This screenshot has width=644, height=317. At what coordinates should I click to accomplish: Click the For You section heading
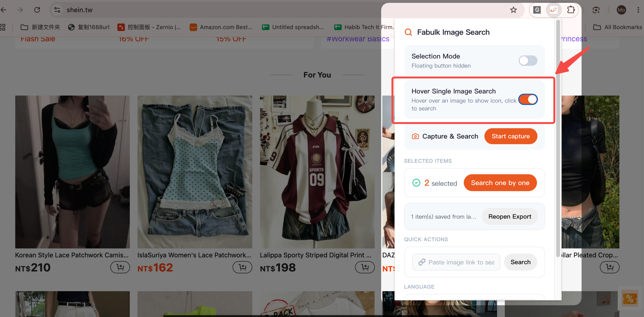point(317,75)
